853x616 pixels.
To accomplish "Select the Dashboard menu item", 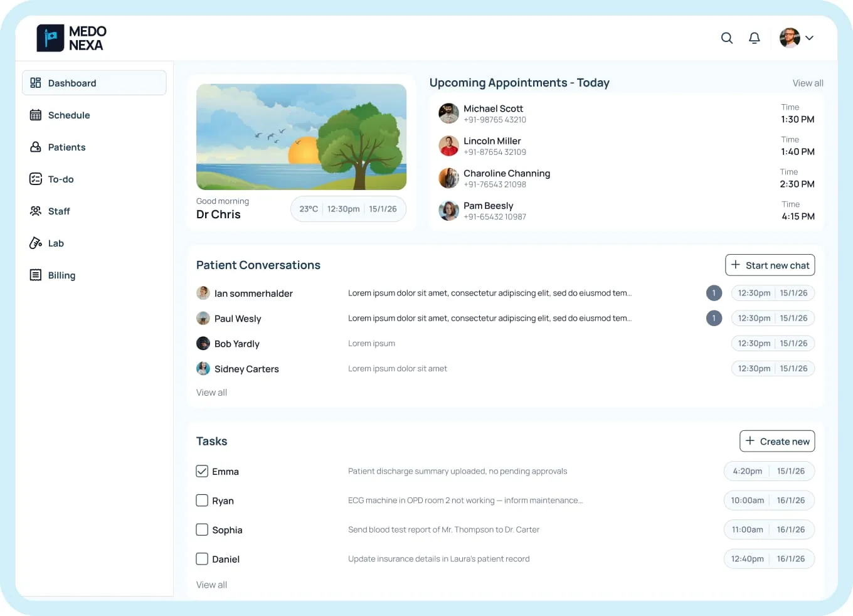I will click(72, 83).
